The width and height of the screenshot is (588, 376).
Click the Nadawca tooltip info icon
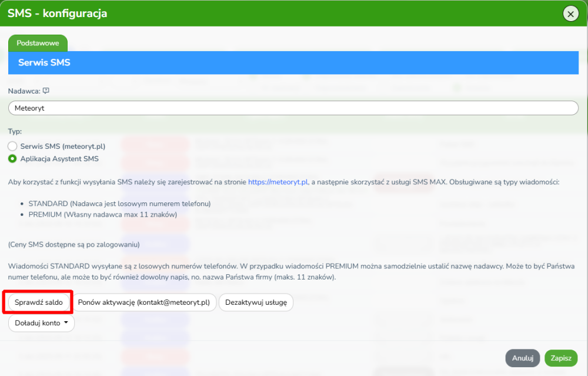tap(46, 91)
